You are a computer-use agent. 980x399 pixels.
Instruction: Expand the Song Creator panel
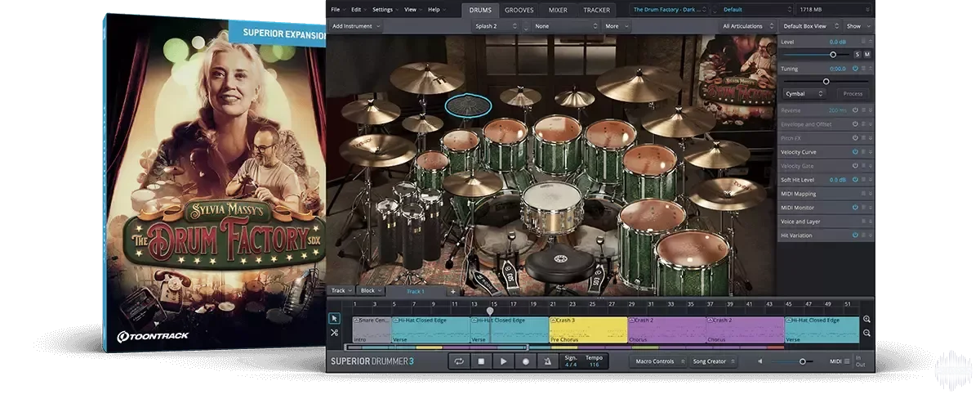713,361
